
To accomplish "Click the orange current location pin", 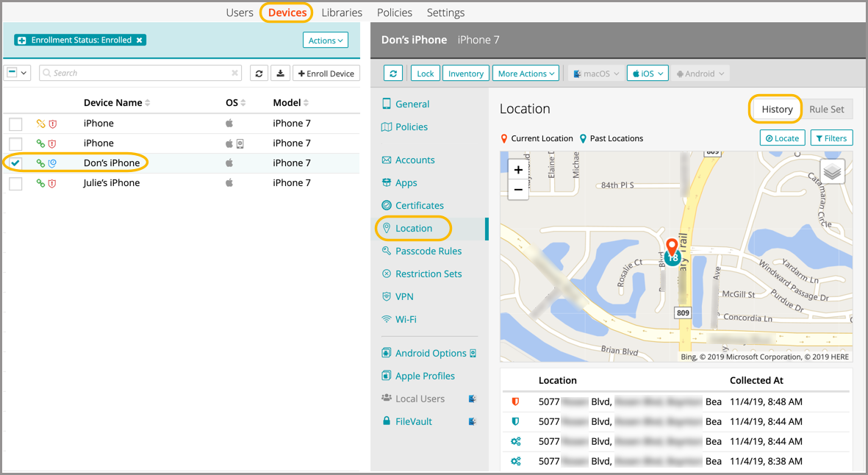I will (x=671, y=246).
